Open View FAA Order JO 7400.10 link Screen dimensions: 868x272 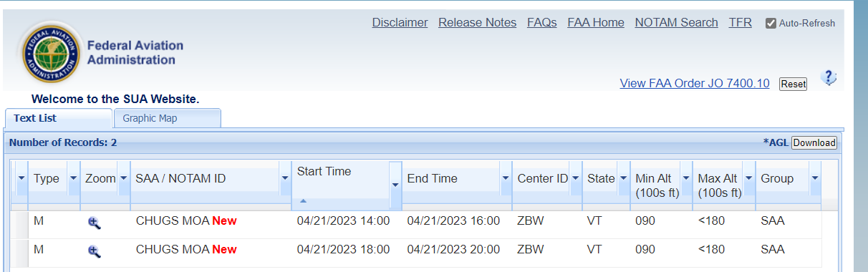(695, 83)
